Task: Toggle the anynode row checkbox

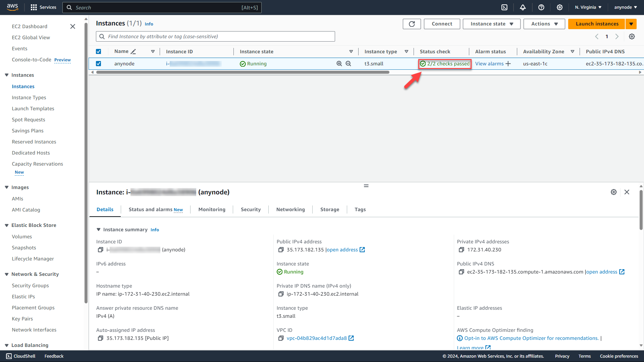Action: pyautogui.click(x=98, y=64)
